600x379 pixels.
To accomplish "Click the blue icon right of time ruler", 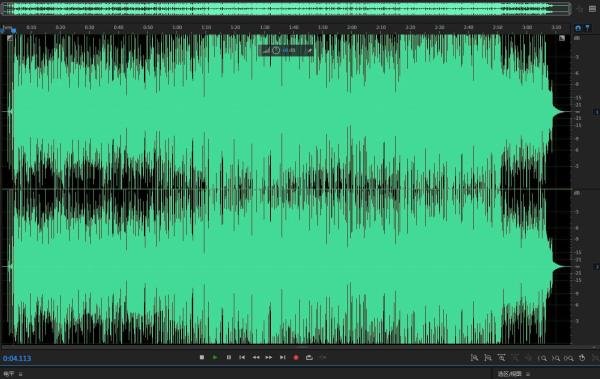I will [x=578, y=28].
